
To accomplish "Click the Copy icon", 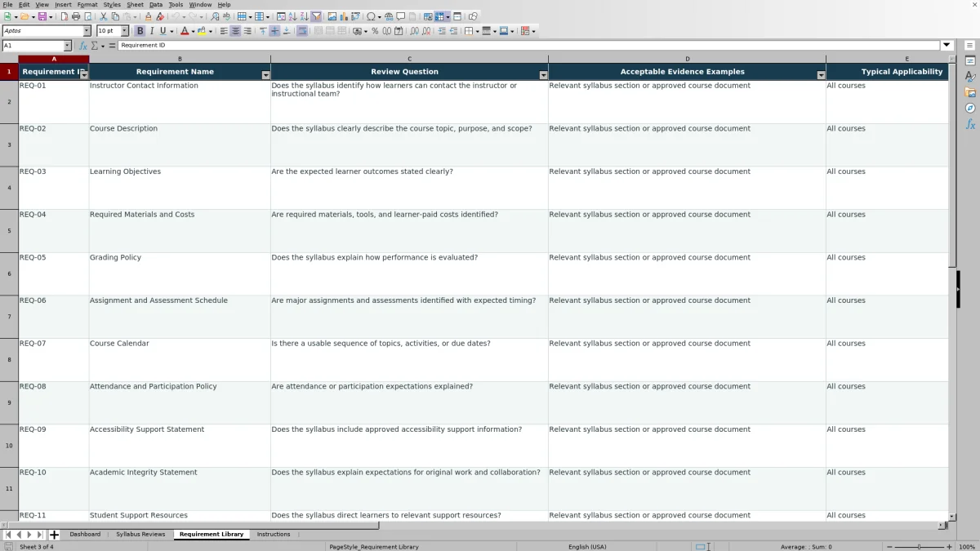I will pyautogui.click(x=115, y=16).
